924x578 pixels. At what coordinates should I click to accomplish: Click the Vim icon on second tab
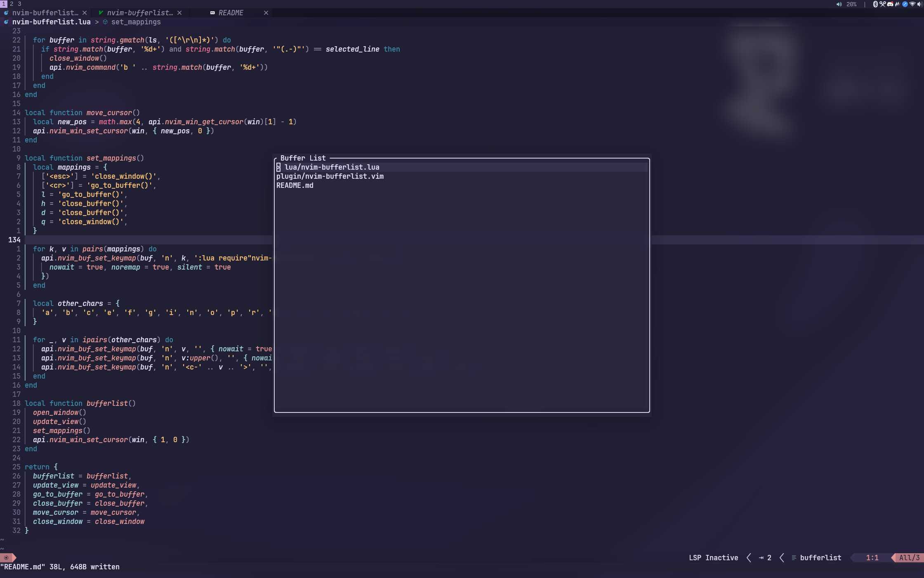[x=101, y=13]
